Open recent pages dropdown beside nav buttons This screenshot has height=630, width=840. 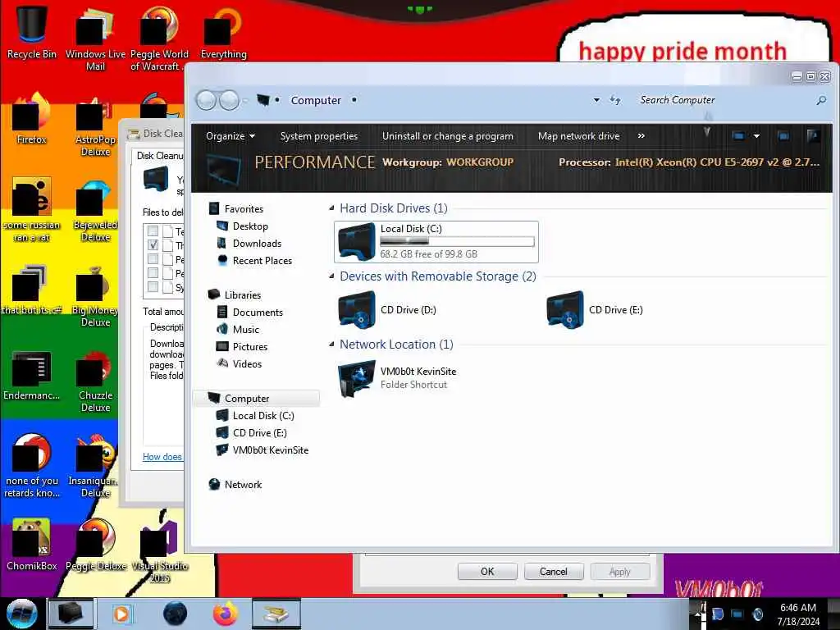click(245, 100)
